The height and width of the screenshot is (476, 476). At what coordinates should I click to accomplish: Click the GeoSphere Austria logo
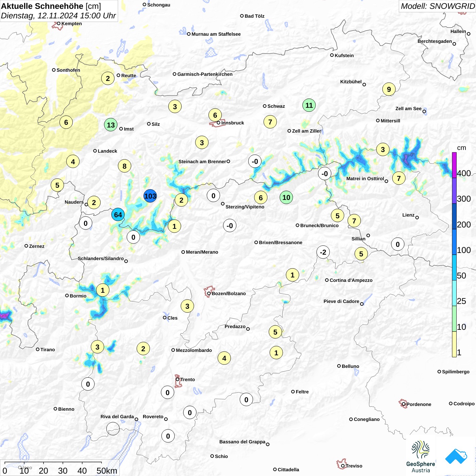(421, 456)
